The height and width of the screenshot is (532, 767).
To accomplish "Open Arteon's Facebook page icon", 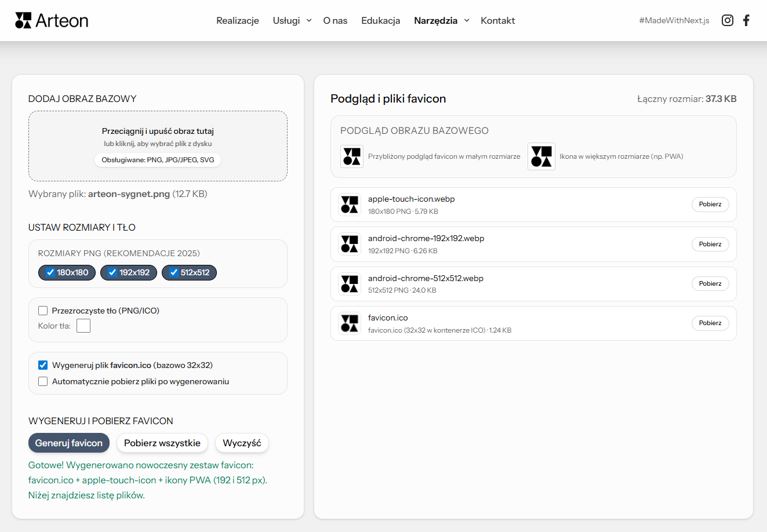I will pos(747,20).
